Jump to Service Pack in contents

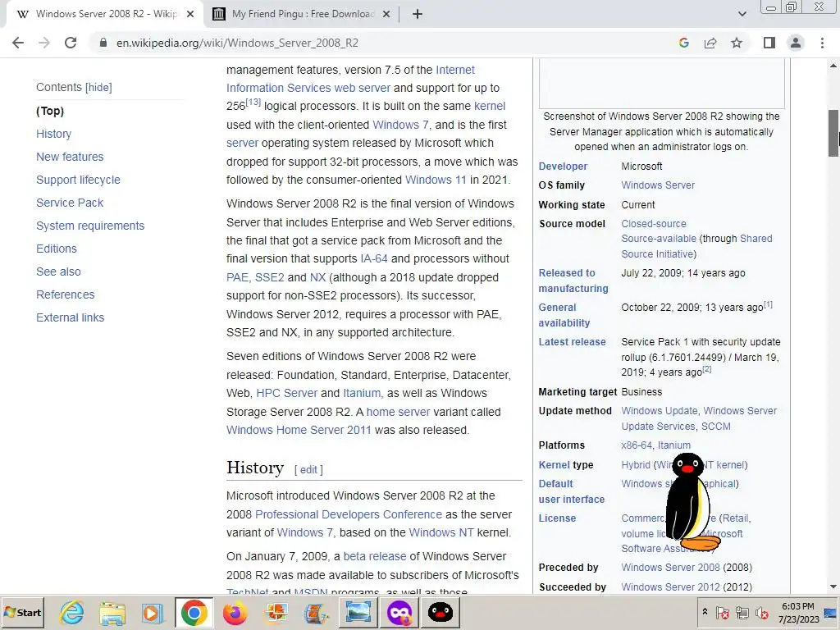(70, 203)
